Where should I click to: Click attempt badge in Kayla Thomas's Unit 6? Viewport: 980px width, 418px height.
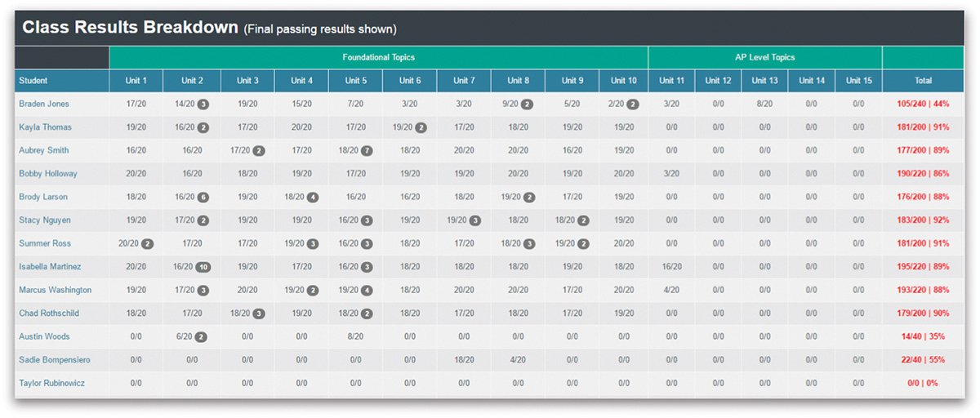coord(421,127)
